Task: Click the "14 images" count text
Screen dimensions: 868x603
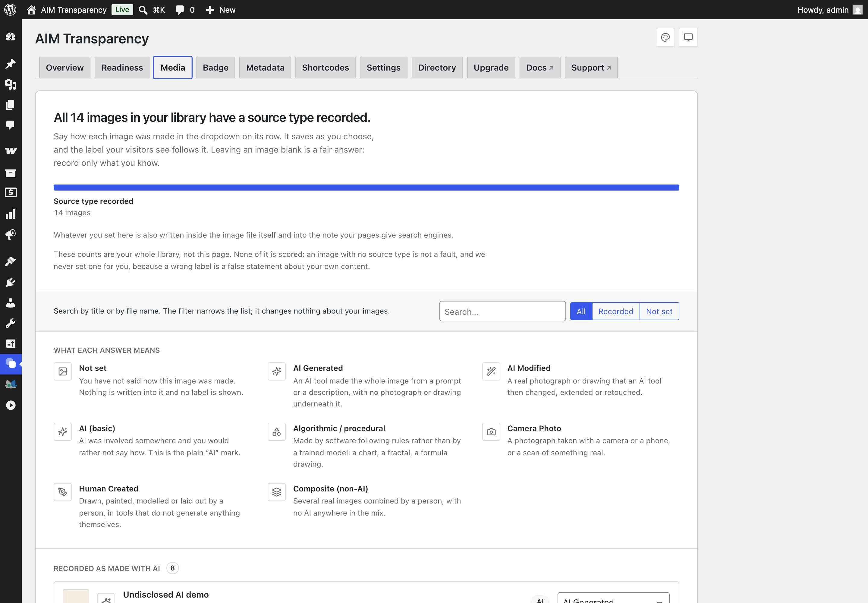Action: click(72, 213)
